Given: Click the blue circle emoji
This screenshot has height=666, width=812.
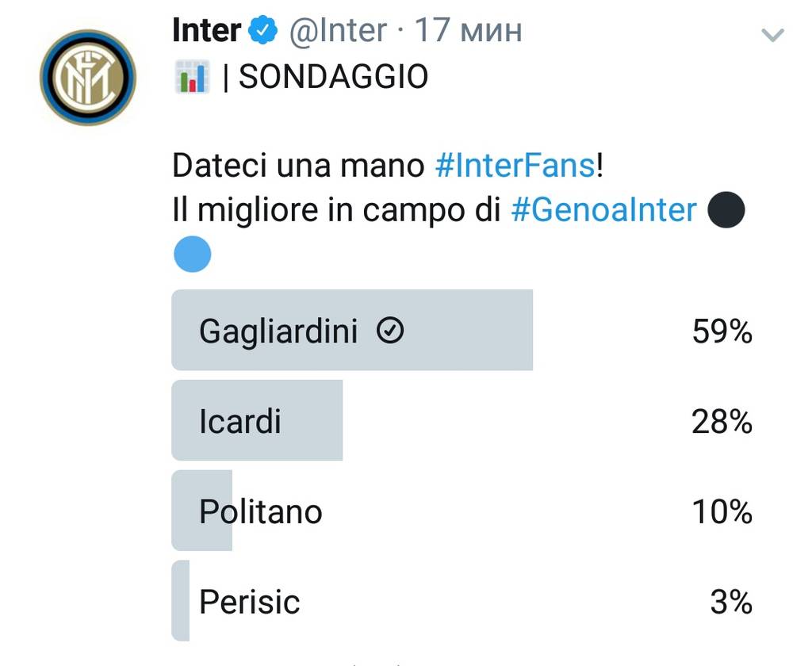Looking at the screenshot, I should pyautogui.click(x=193, y=254).
